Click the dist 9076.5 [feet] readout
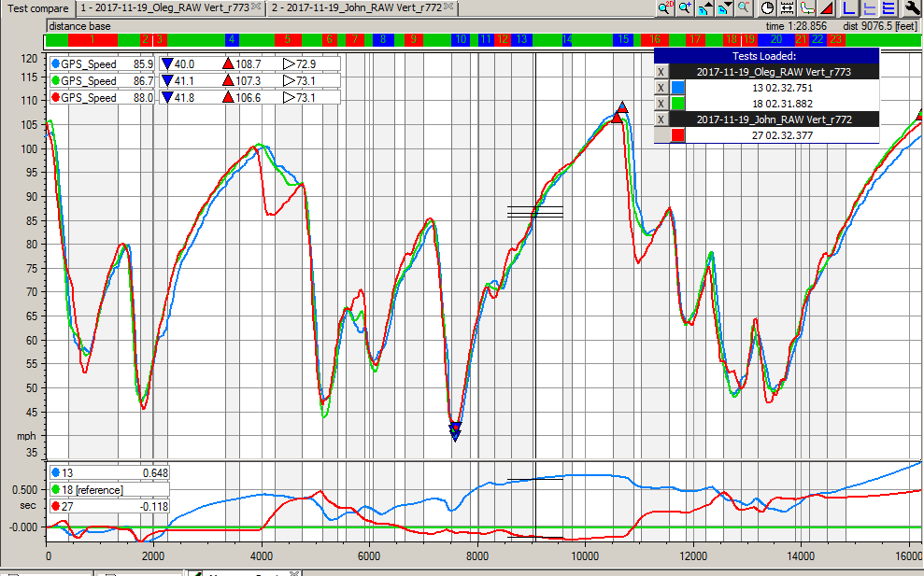This screenshot has height=576, width=924. coord(880,26)
